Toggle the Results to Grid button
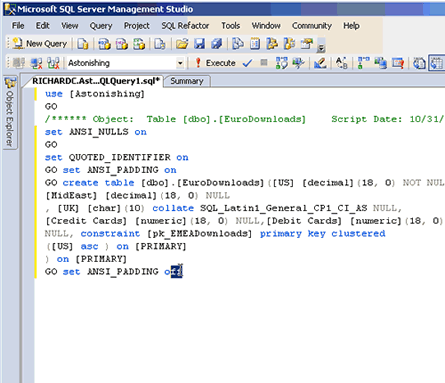The height and width of the screenshot is (383, 445). [436, 63]
